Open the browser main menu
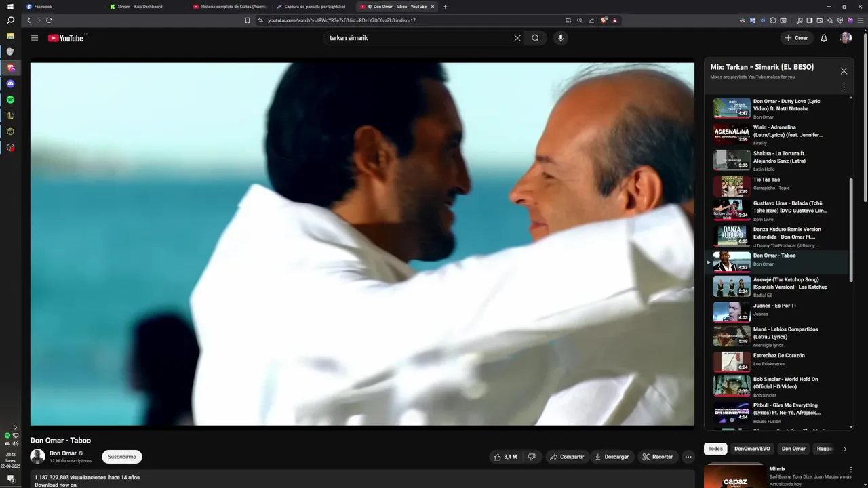Viewport: 868px width, 488px height. [861, 20]
